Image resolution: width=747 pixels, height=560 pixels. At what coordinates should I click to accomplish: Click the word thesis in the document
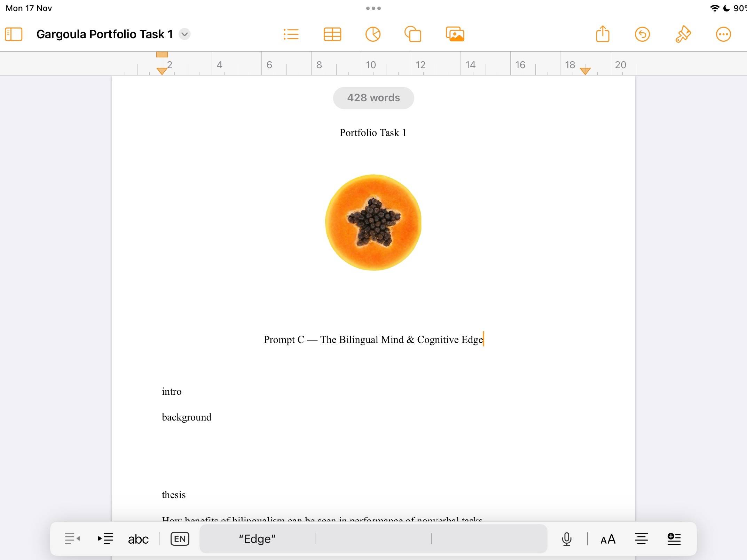[174, 495]
